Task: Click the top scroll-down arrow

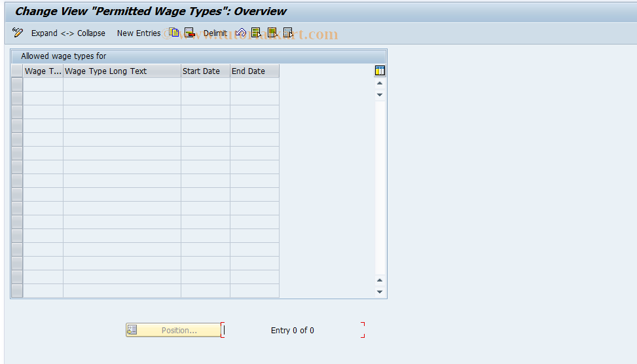Action: (380, 95)
